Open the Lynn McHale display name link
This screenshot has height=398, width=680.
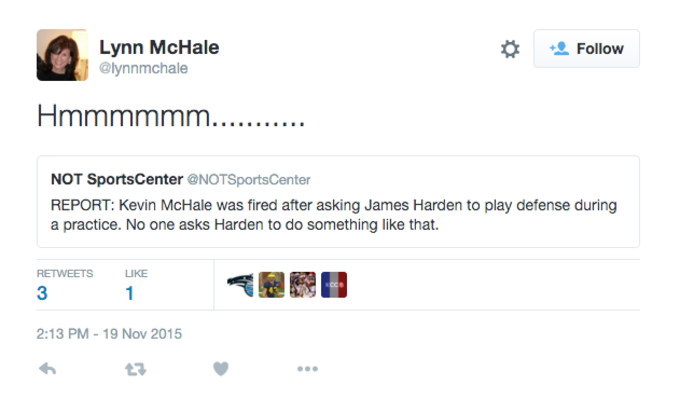point(159,47)
